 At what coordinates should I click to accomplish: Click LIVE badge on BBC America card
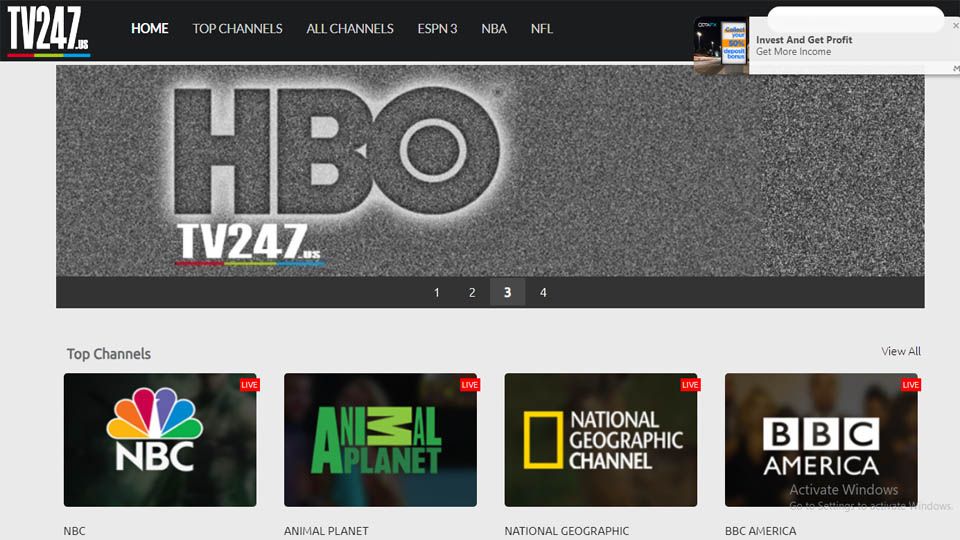point(910,384)
